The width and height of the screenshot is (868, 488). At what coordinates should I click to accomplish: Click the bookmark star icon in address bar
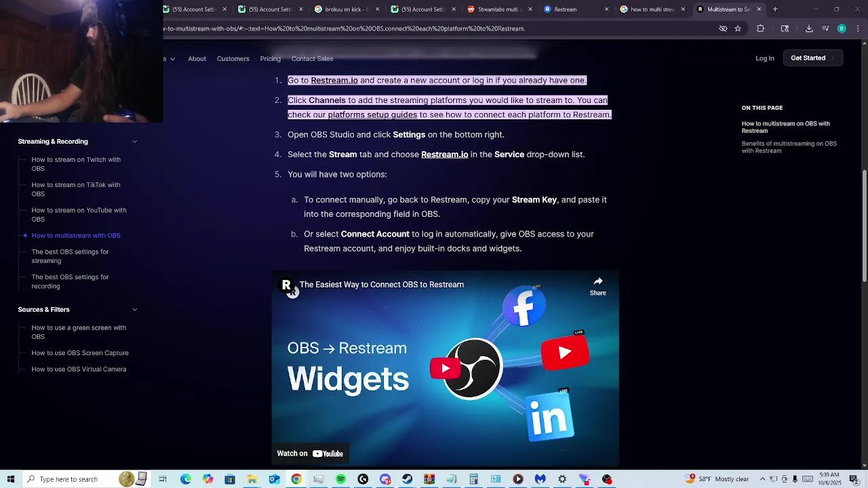click(738, 28)
